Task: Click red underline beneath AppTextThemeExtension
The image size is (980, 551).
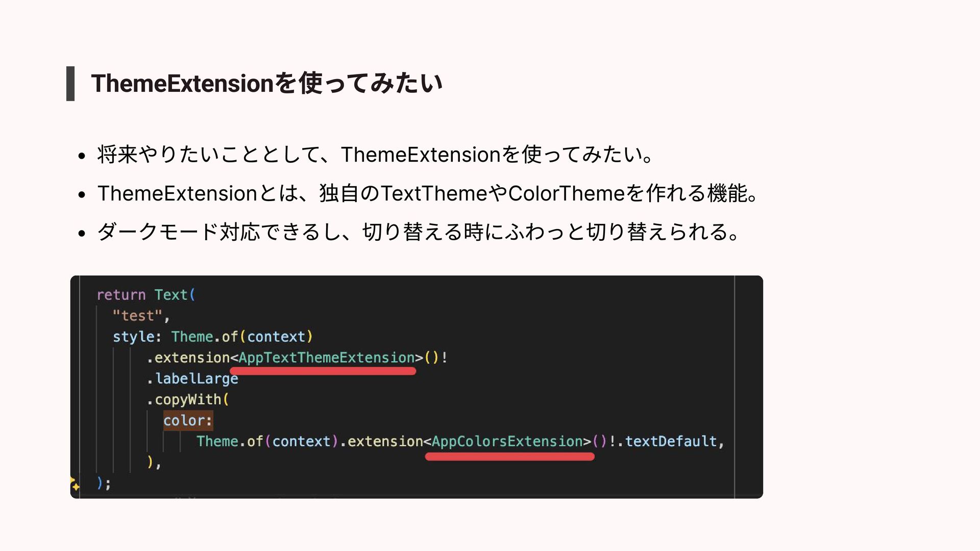Action: click(x=323, y=371)
